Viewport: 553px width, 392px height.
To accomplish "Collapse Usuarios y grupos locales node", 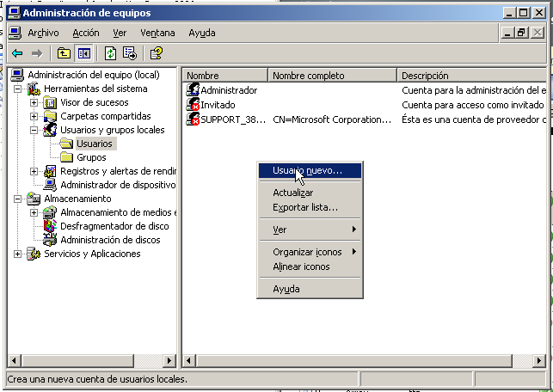I will pos(34,130).
